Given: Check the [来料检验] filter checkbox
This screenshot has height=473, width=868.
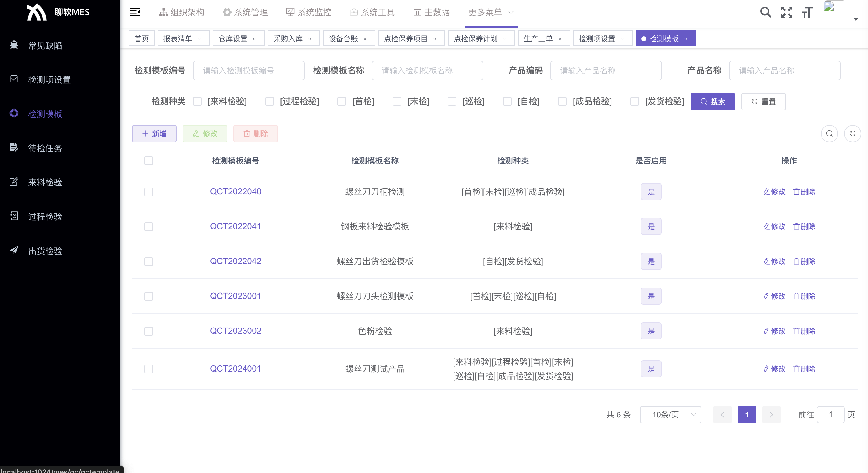Looking at the screenshot, I should point(198,101).
